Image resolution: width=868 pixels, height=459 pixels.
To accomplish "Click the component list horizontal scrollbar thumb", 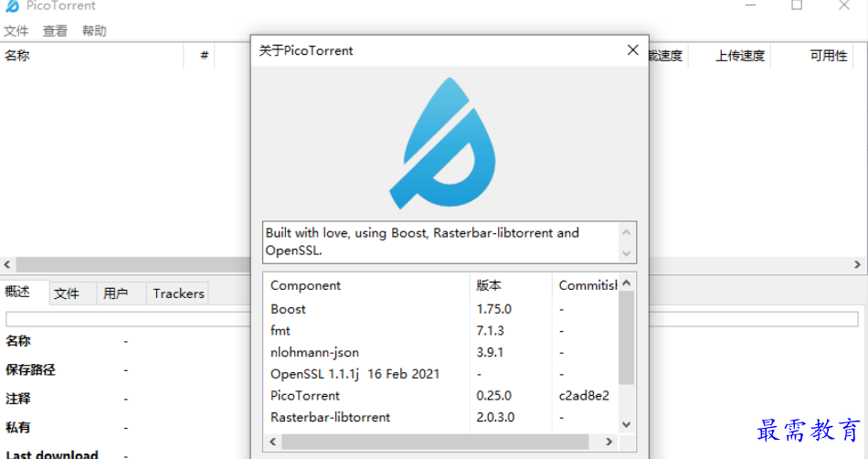I will [x=435, y=442].
